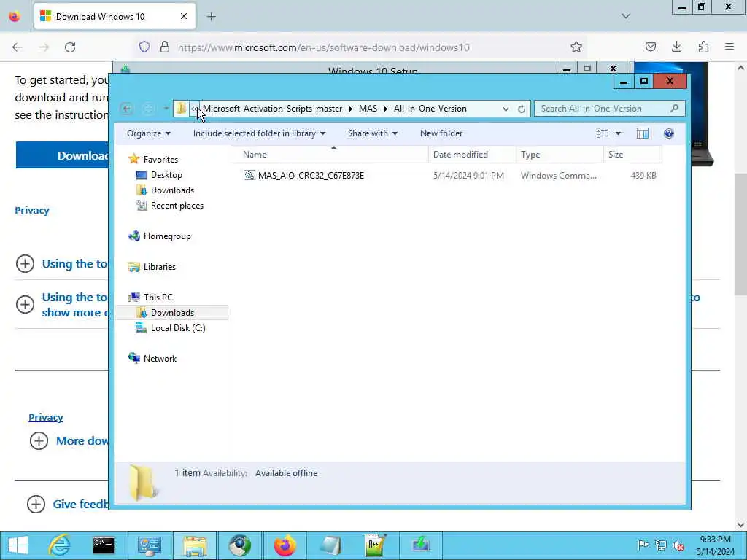Open a new Firefox tab
Image resolution: width=747 pixels, height=560 pixels.
pos(211,17)
